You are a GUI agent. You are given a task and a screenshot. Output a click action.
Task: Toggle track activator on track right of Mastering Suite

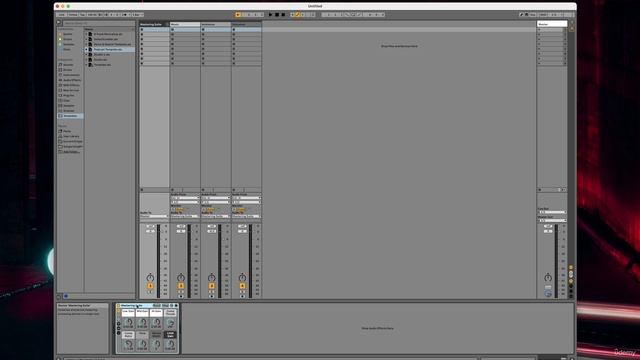coord(181,286)
